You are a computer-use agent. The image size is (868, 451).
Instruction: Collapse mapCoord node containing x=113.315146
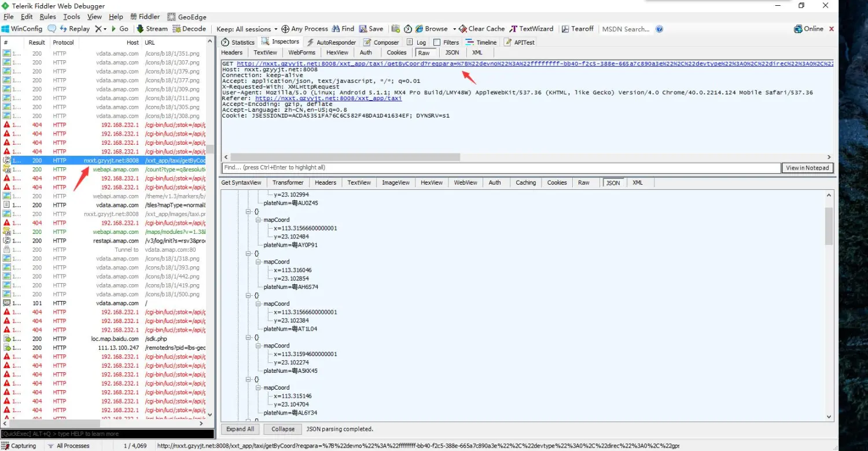(x=258, y=387)
